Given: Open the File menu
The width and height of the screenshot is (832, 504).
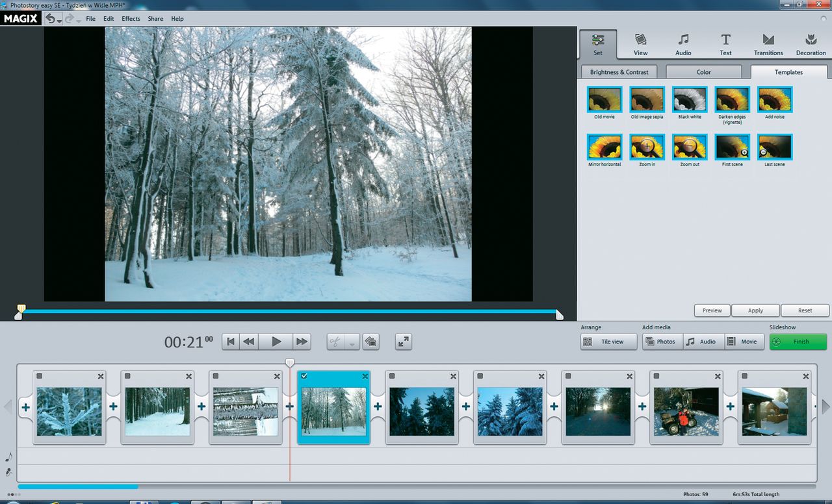Looking at the screenshot, I should [91, 19].
